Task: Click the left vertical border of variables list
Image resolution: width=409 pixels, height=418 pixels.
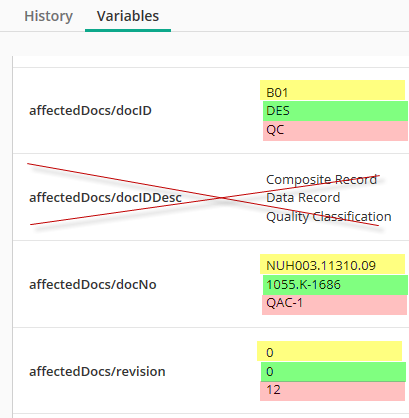Action: pyautogui.click(x=12, y=237)
